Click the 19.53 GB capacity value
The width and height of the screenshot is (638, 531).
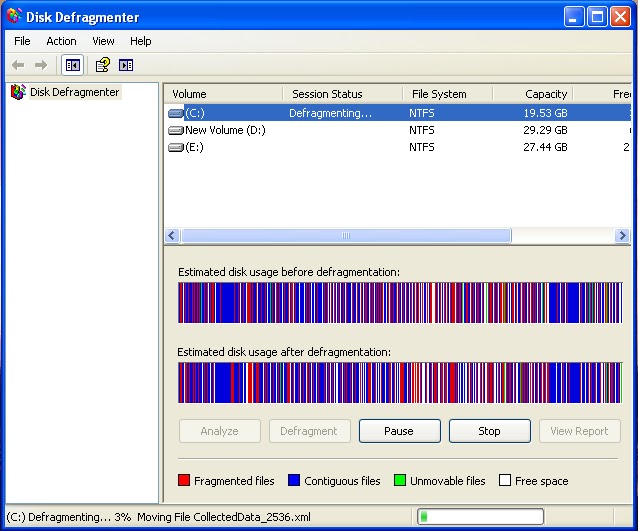click(545, 113)
